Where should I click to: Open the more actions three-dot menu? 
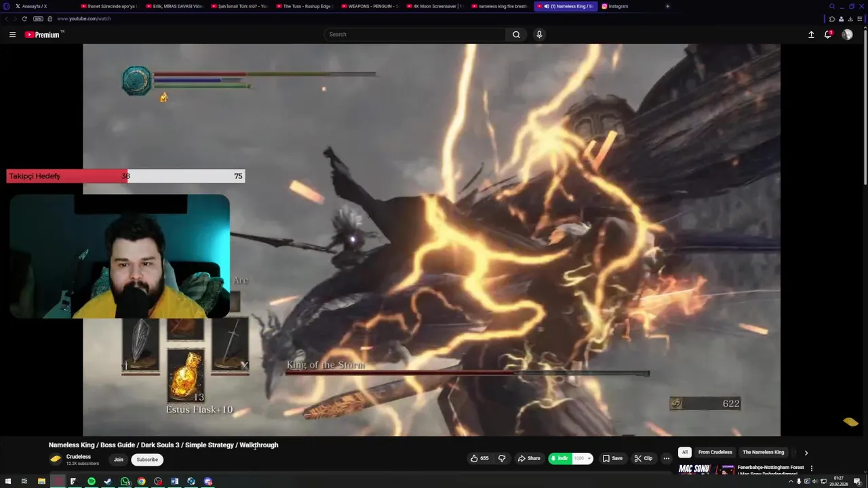pos(667,459)
